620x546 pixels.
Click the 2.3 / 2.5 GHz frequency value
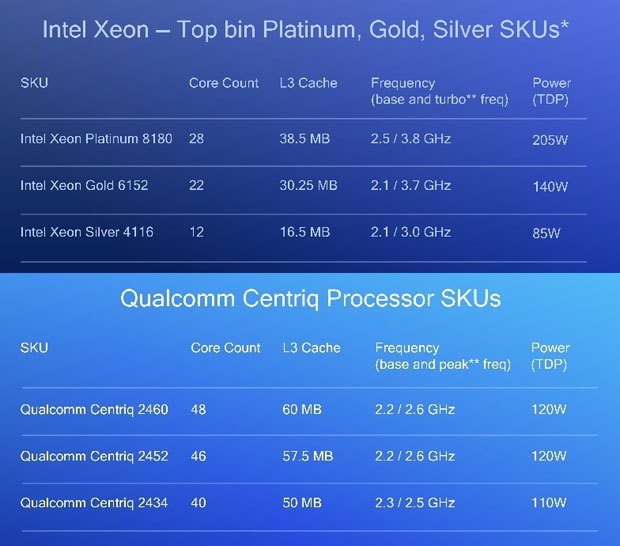(x=415, y=502)
